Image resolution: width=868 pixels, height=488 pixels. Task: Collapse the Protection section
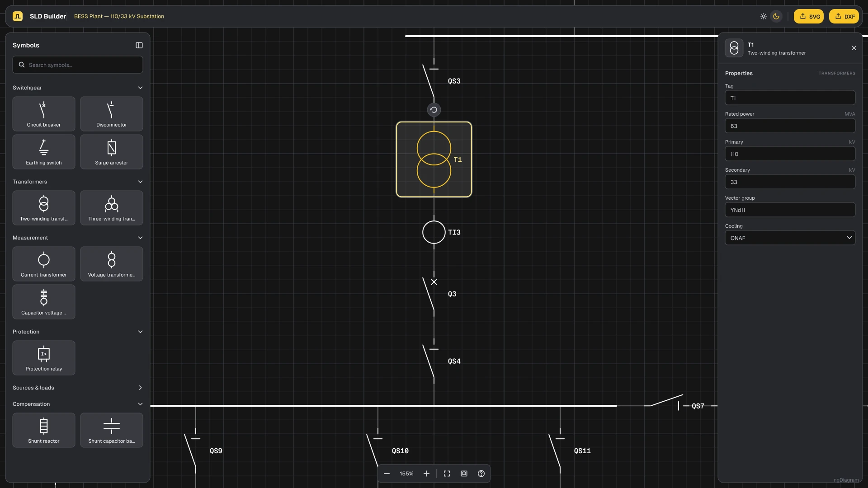click(78, 332)
